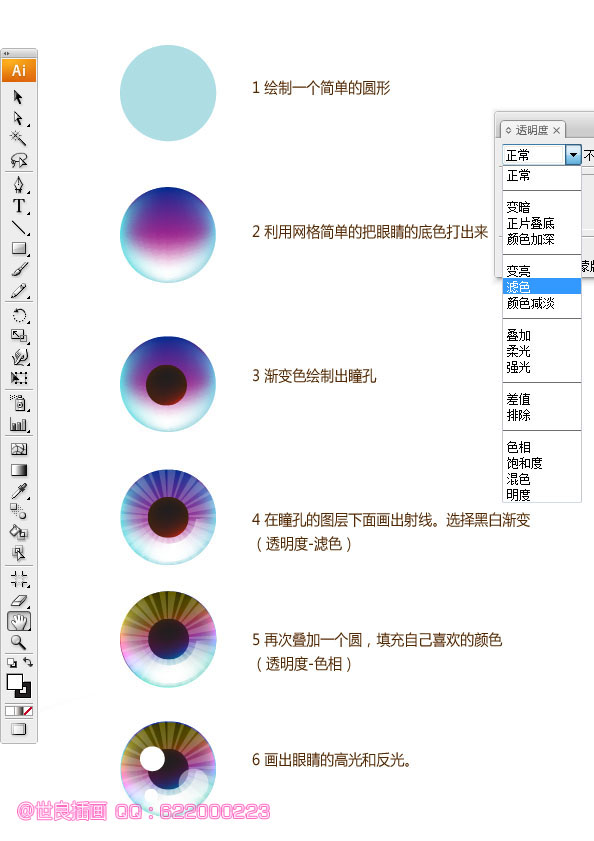This screenshot has width=594, height=841.
Task: Set paint to Gradient in the toolbar
Action: point(19,711)
